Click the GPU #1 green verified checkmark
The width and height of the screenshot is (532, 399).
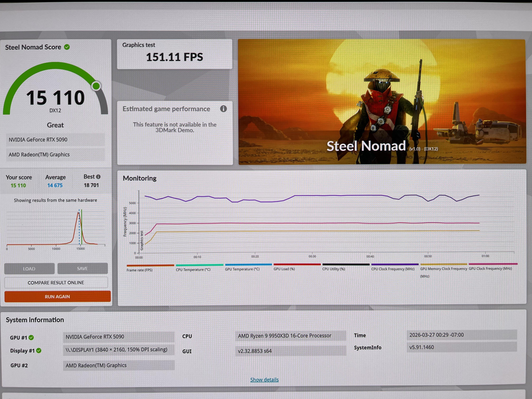tap(31, 337)
